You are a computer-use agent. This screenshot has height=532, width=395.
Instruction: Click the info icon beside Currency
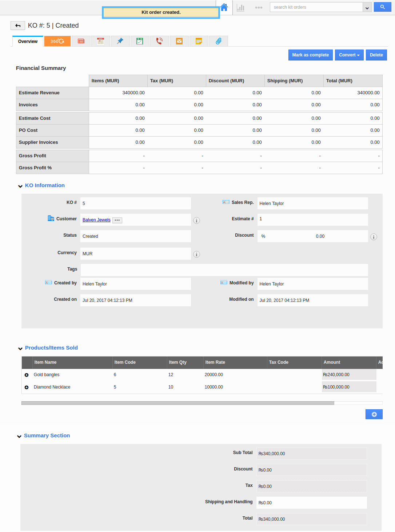tap(196, 254)
